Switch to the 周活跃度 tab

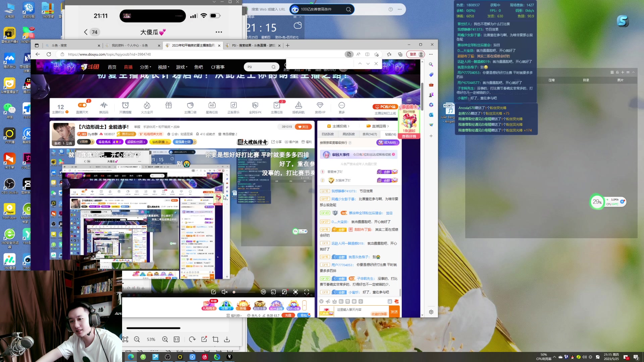point(348,134)
